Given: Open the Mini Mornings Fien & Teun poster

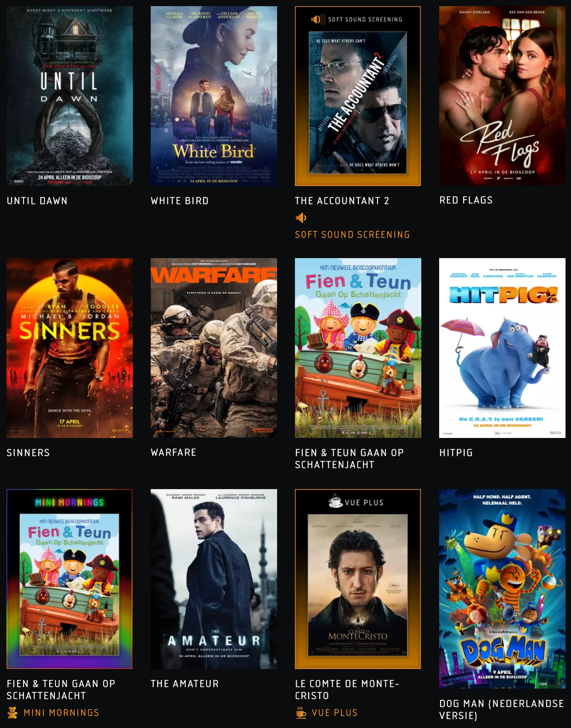Looking at the screenshot, I should [70, 579].
